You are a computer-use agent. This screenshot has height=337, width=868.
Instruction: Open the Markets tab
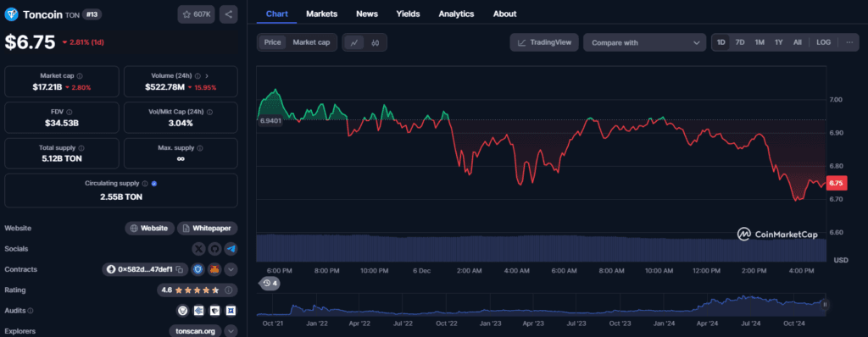(321, 14)
